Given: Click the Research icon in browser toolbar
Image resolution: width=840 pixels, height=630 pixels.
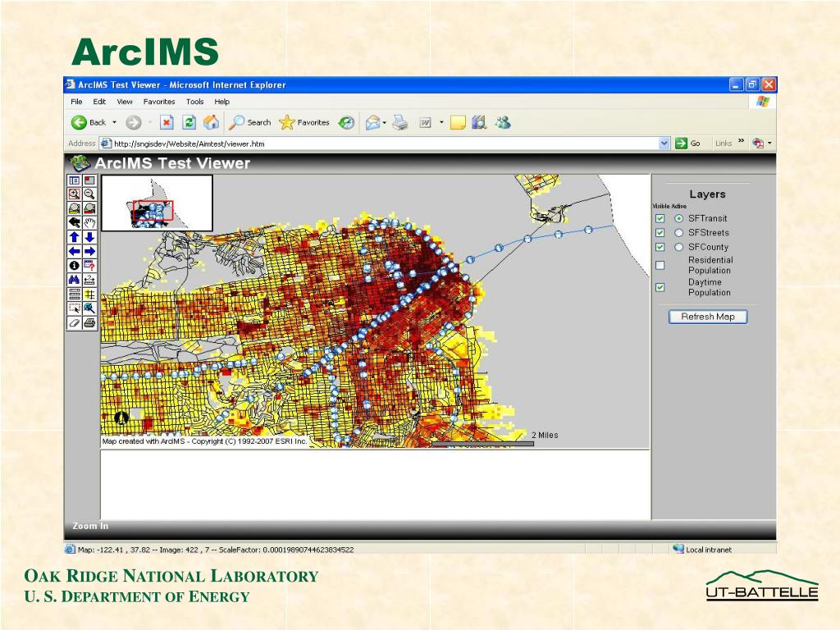Looking at the screenshot, I should [479, 123].
